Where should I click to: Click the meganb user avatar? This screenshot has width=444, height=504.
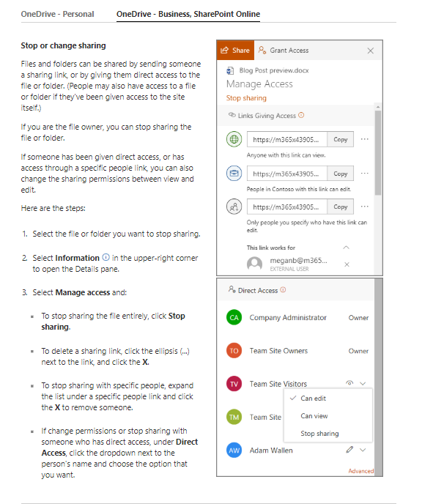[x=254, y=264]
